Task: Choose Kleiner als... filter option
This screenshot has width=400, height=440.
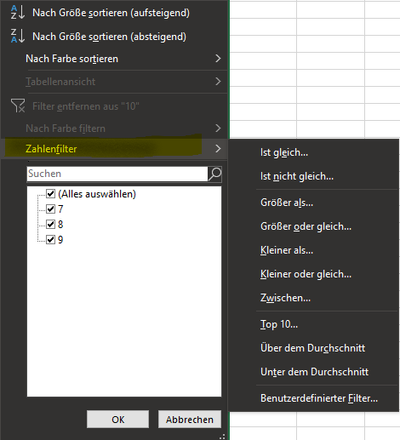Action: tap(287, 250)
